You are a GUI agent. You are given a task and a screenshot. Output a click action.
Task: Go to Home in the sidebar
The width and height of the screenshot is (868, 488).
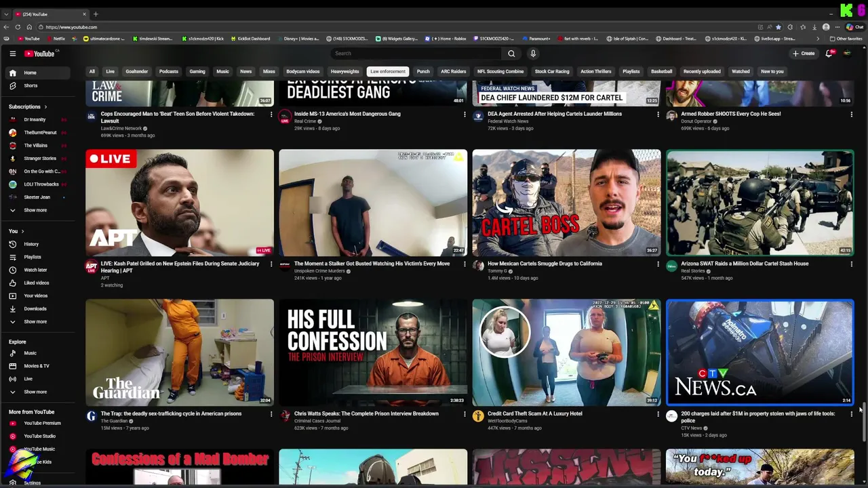coord(38,73)
